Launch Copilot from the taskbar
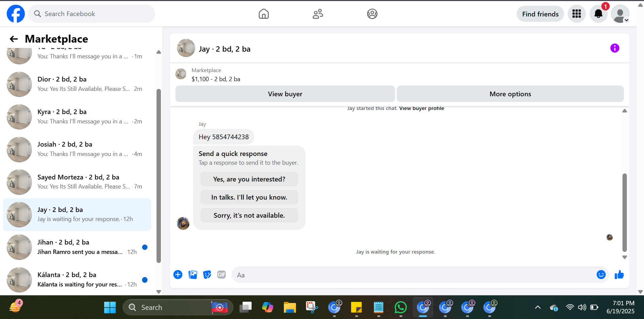The height and width of the screenshot is (319, 644). tap(268, 307)
